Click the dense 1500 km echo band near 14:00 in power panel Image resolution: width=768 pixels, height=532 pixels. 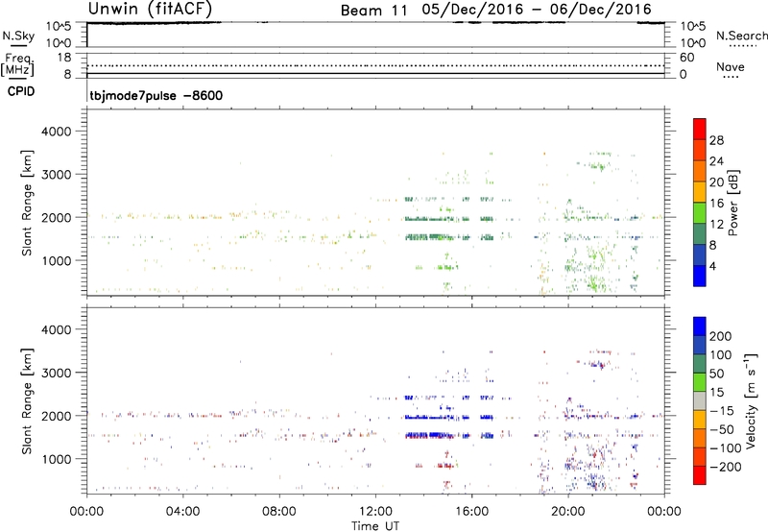tap(431, 237)
